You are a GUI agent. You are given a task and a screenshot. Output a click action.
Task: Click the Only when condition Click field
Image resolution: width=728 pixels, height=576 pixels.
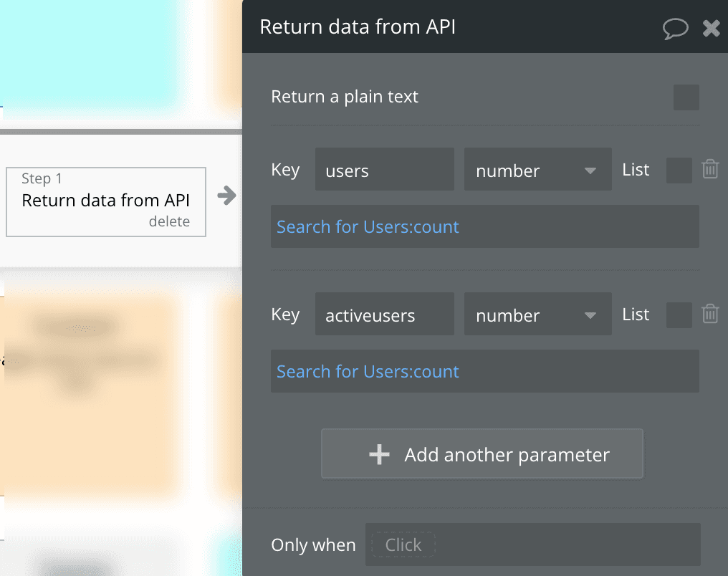[x=403, y=545]
